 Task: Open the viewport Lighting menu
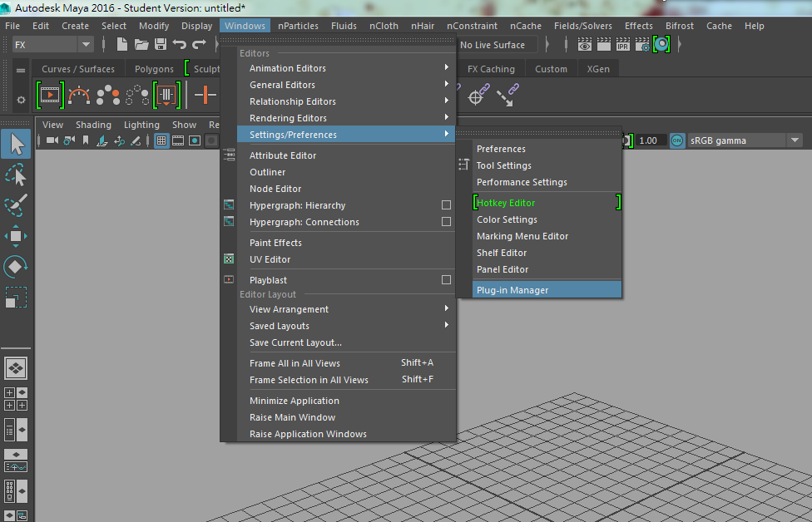point(141,125)
